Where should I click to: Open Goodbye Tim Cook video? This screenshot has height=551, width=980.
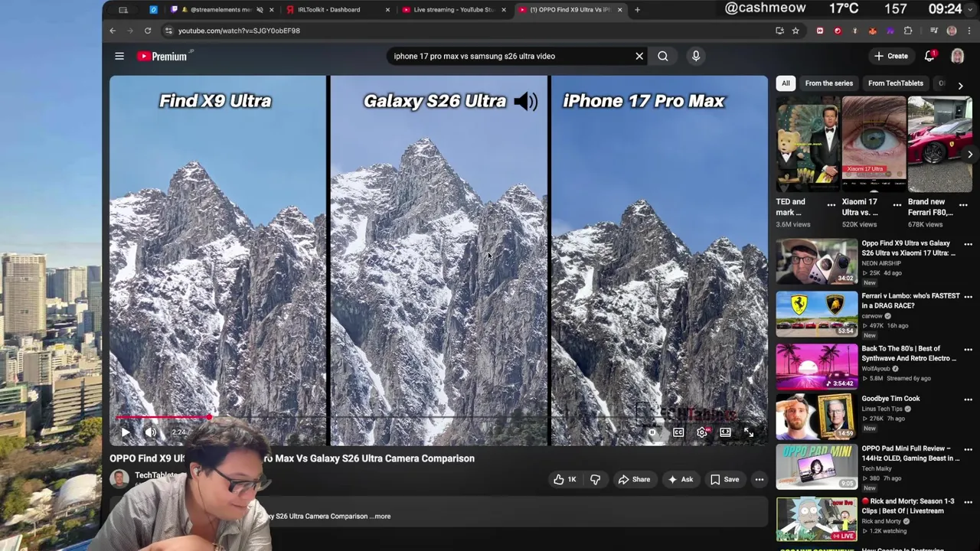pos(817,417)
